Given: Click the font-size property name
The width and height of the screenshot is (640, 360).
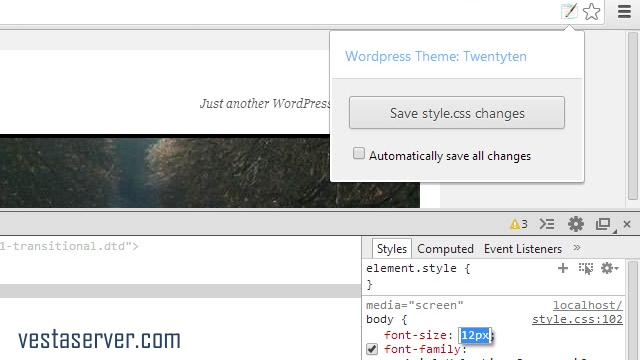Looking at the screenshot, I should (416, 335).
